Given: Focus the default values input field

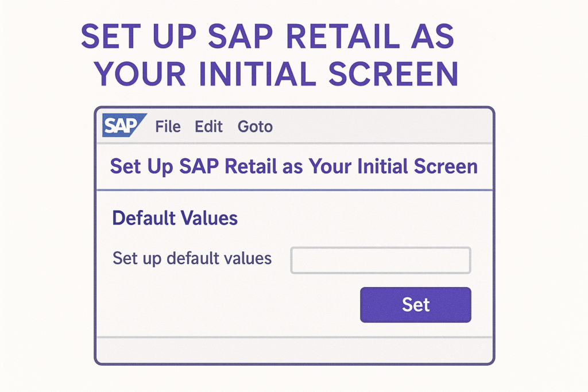Looking at the screenshot, I should point(380,260).
